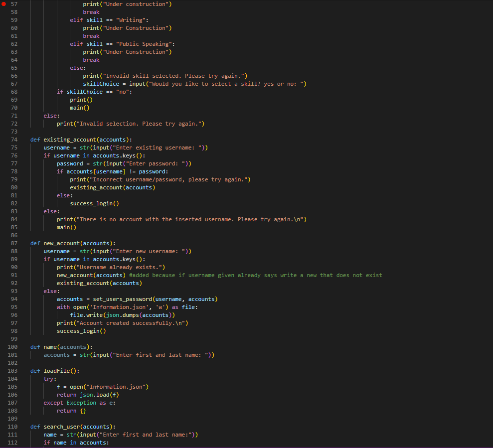Click success_login() call on line 82

[94, 204]
